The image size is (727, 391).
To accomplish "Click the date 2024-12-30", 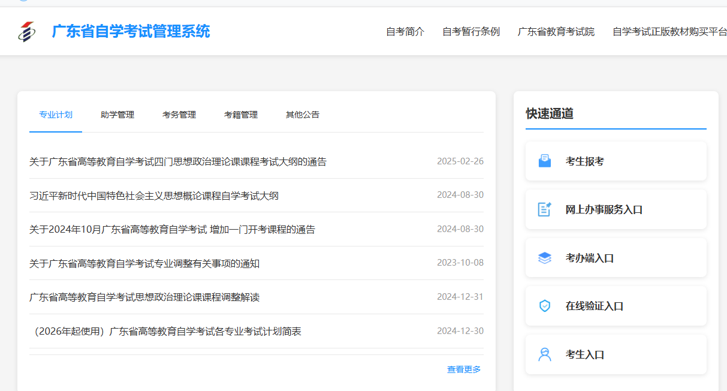I will (x=460, y=331).
